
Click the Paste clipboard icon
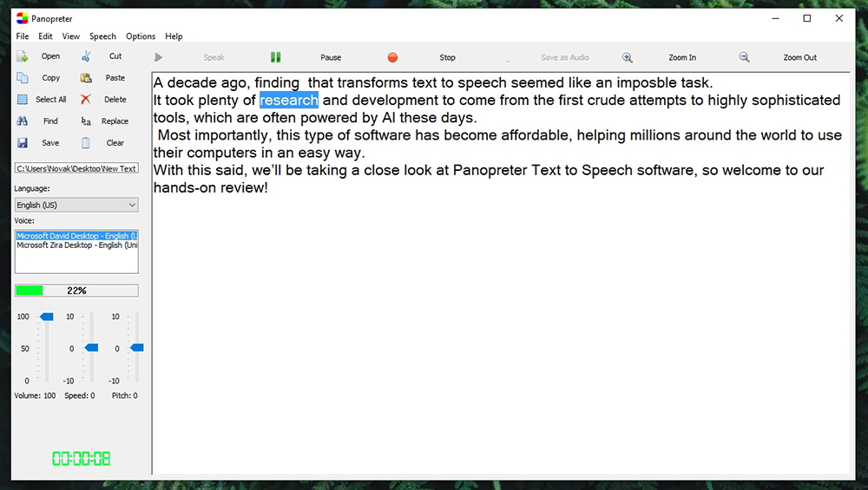point(86,78)
